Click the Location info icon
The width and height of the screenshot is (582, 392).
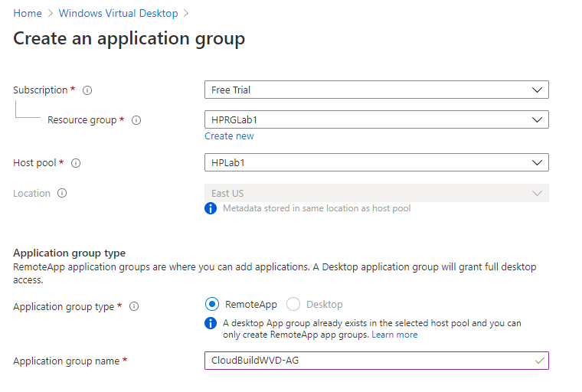click(62, 193)
